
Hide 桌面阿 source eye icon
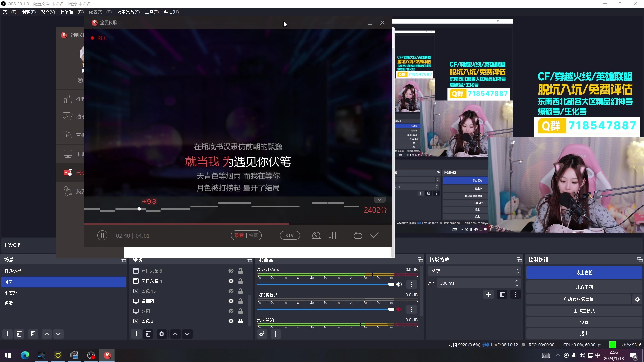tap(231, 301)
